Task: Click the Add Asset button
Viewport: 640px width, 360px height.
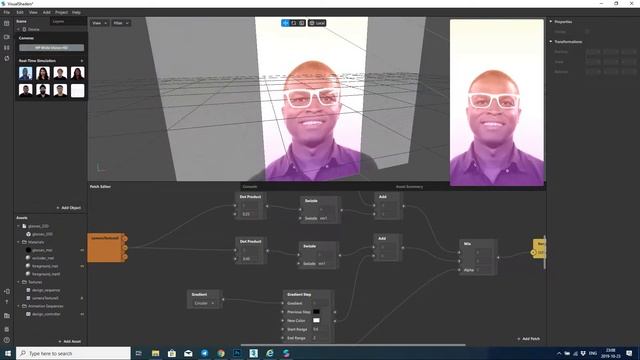Action: tap(70, 341)
